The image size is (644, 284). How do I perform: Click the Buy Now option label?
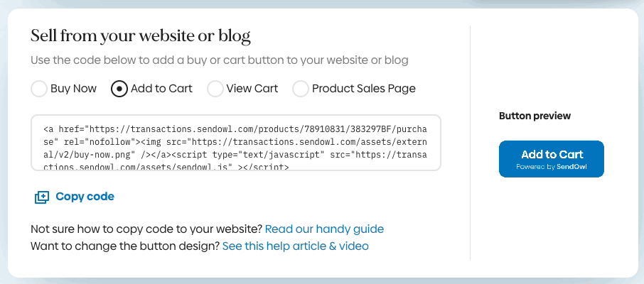click(73, 89)
